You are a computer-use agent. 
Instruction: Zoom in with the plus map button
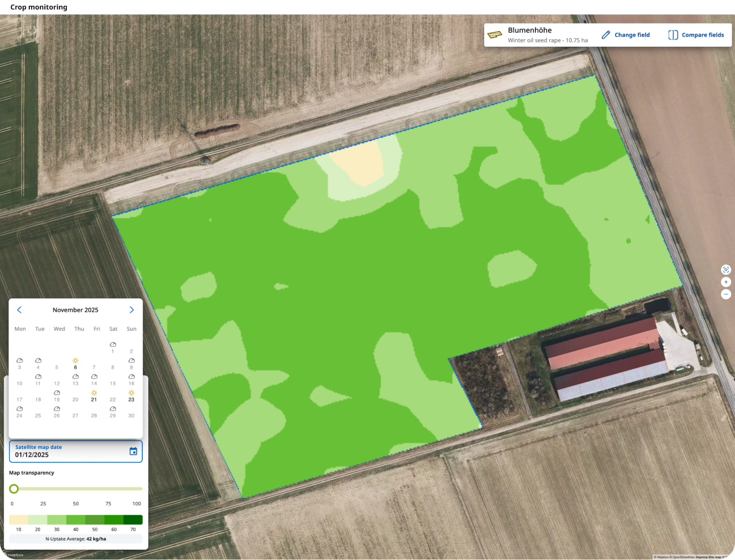(x=726, y=282)
